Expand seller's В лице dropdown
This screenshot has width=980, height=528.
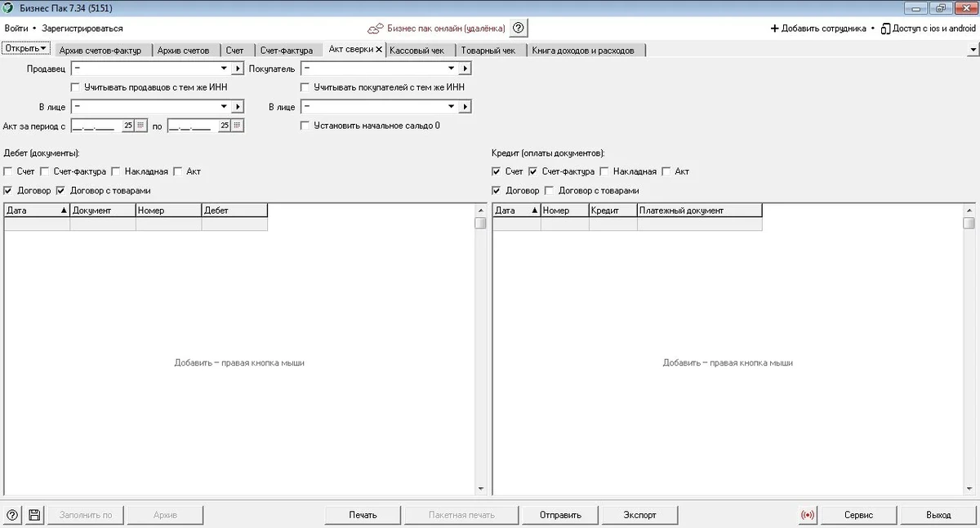pyautogui.click(x=224, y=107)
